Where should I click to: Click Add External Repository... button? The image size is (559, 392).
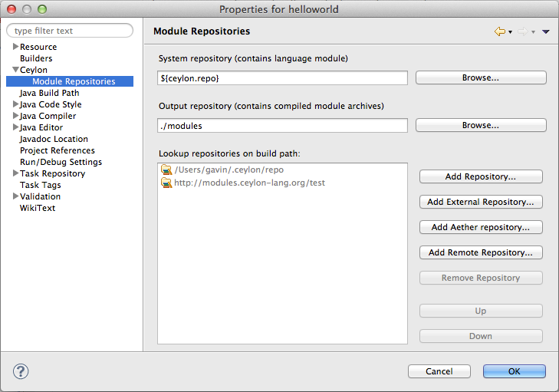481,202
